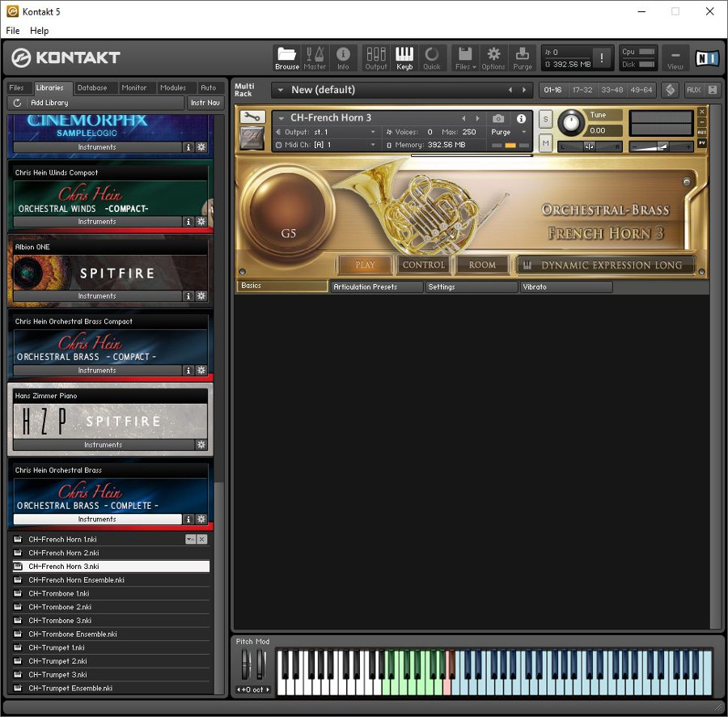Viewport: 728px width, 717px height.
Task: Toggle the AUX sends view
Action: (693, 90)
